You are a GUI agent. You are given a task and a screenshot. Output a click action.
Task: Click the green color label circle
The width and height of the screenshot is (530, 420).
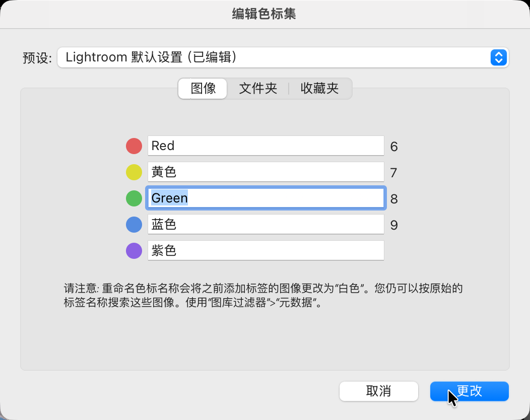pos(134,198)
